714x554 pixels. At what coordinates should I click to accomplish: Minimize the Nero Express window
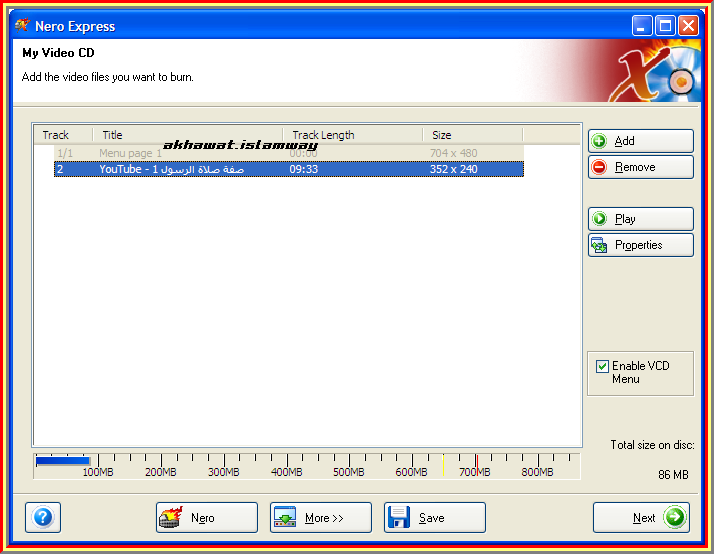[x=642, y=25]
